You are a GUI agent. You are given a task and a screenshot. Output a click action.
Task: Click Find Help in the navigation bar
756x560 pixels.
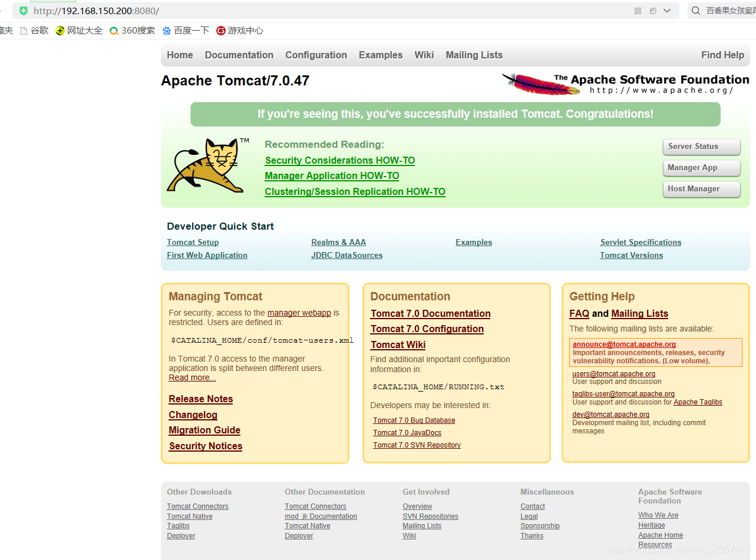(x=722, y=55)
